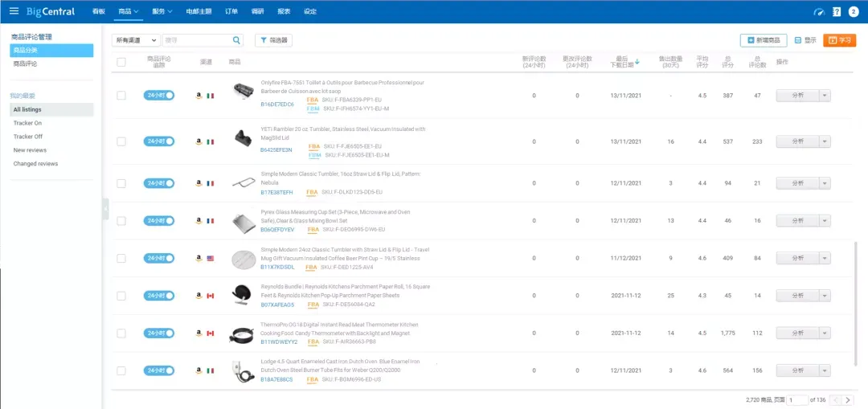Click the orange 学习 button

coord(840,40)
